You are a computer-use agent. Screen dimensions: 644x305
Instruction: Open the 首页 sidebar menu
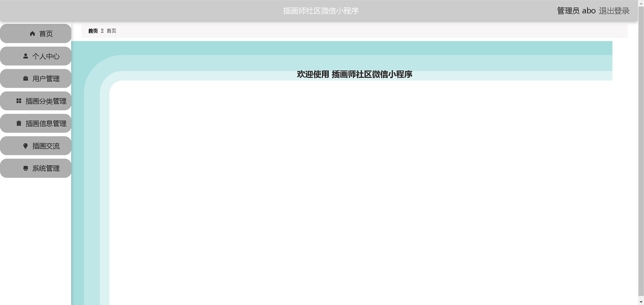pos(46,33)
